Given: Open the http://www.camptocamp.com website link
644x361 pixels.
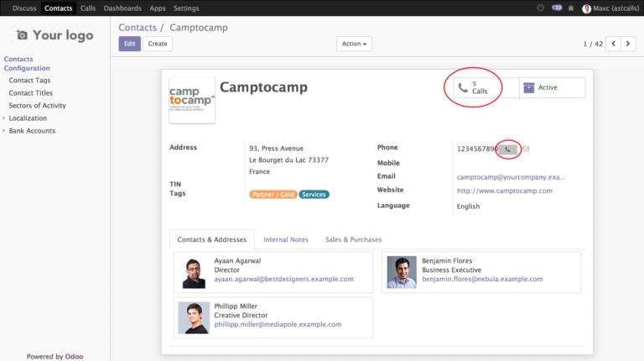Looking at the screenshot, I should click(x=504, y=191).
